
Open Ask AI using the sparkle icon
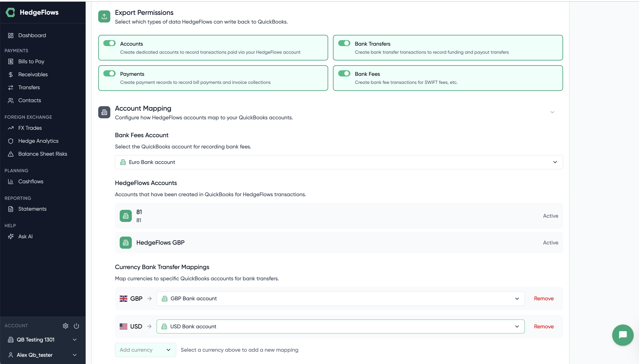(11, 236)
